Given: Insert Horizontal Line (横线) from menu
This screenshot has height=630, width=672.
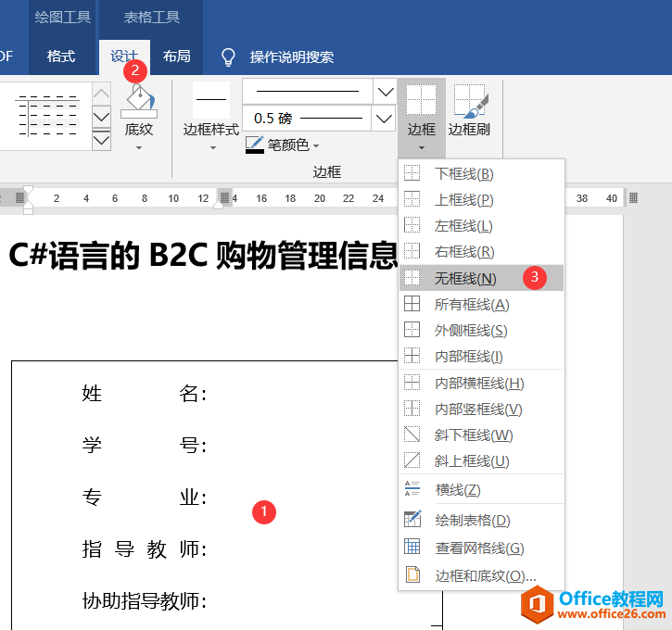Looking at the screenshot, I should coord(458,490).
